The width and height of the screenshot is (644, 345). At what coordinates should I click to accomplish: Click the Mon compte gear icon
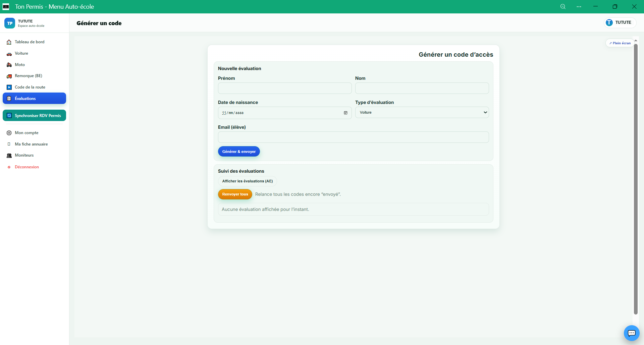(x=9, y=133)
